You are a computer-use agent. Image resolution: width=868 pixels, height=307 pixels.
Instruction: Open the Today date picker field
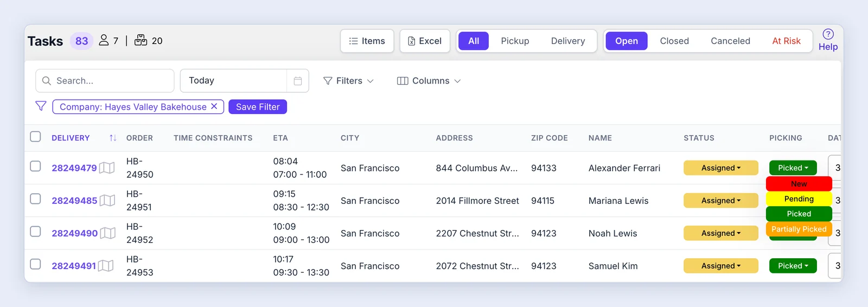[244, 81]
